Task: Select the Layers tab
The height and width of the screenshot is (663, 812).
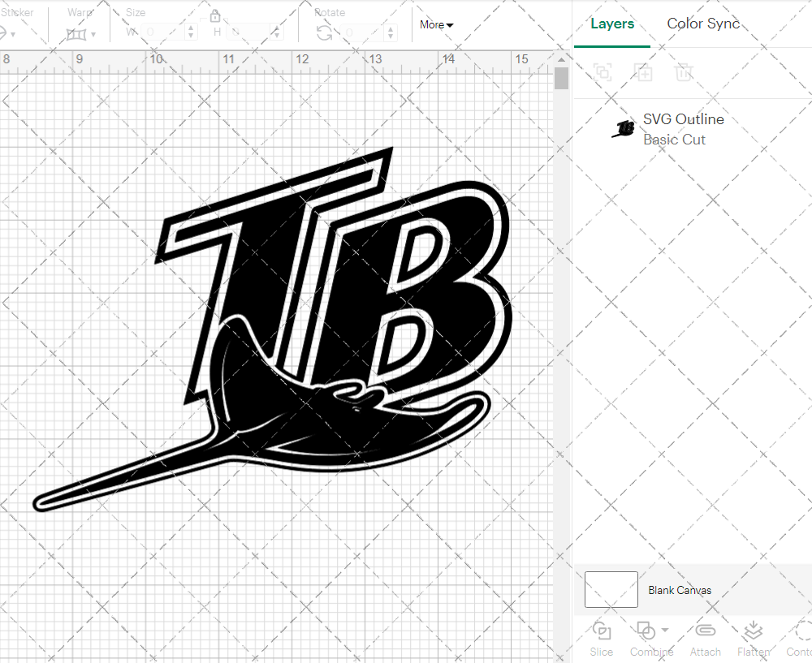Action: coord(612,24)
